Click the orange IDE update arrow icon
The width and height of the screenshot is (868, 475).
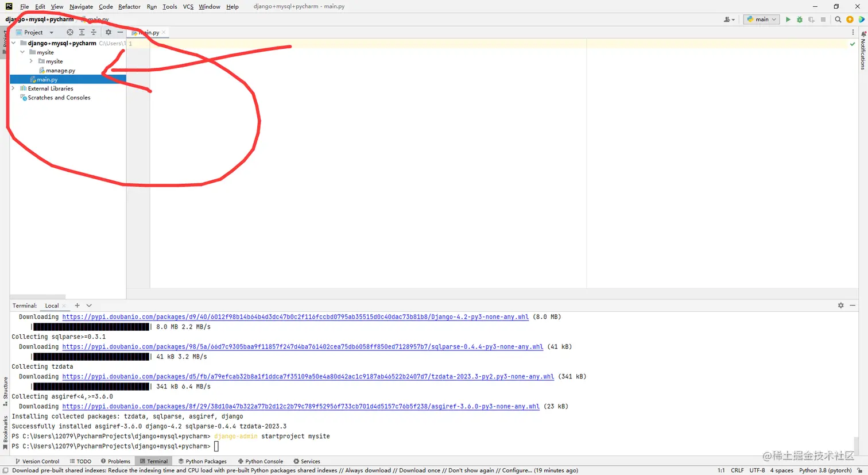pyautogui.click(x=850, y=20)
